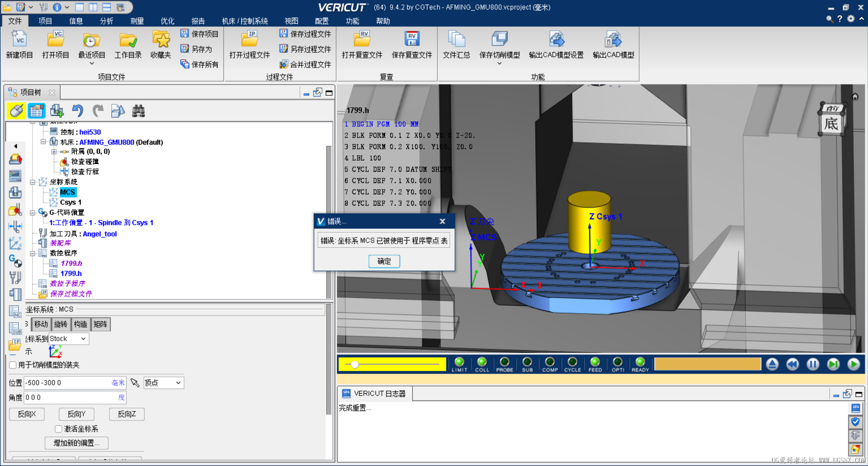This screenshot has width=868, height=466.
Task: Close the 错误 error dialog with X
Action: click(x=442, y=221)
